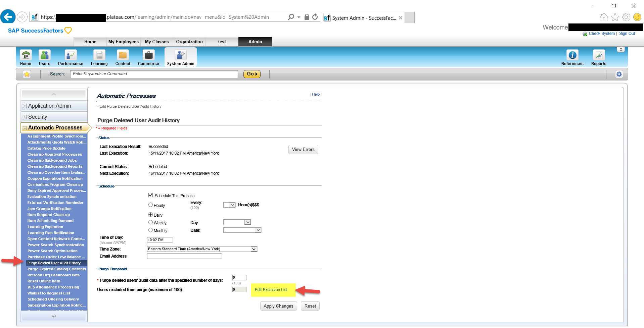Image resolution: width=644 pixels, height=328 pixels.
Task: Open the Performance admin icon
Action: 71,58
